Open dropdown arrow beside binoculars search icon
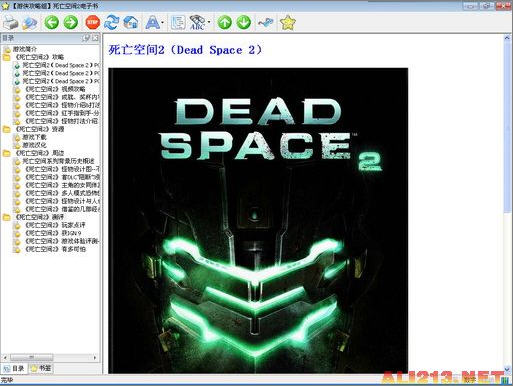 tap(209, 23)
